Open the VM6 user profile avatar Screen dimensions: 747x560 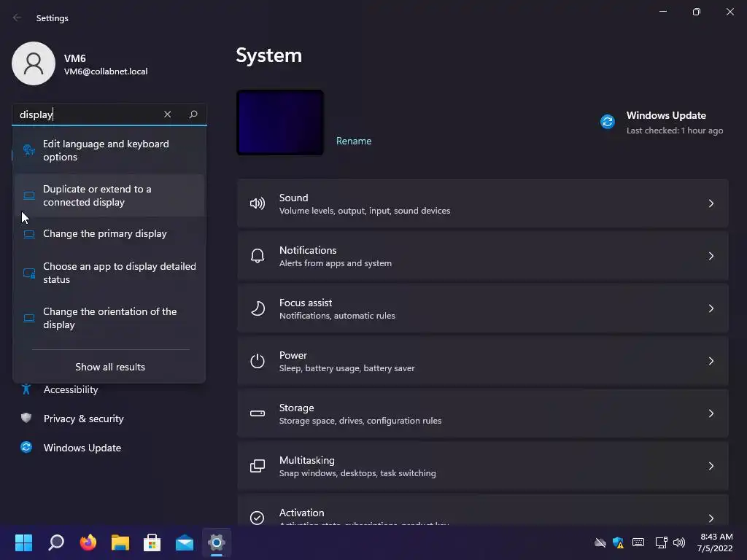pos(34,63)
